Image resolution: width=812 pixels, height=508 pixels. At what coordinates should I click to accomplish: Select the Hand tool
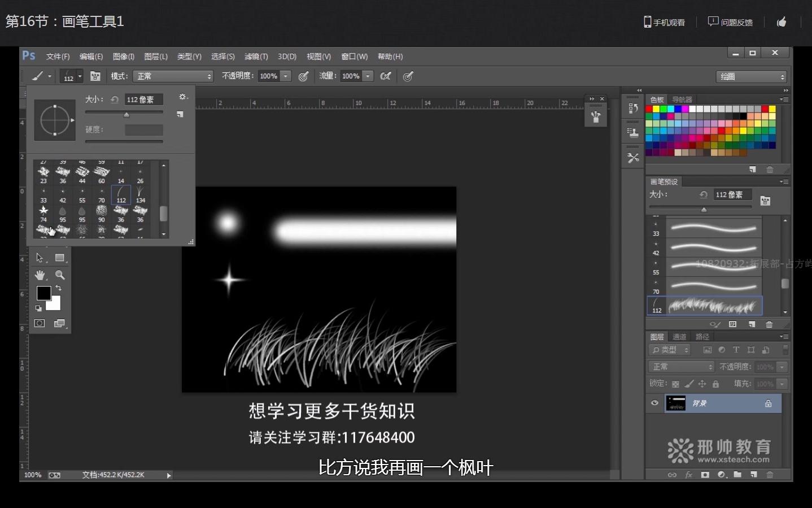pyautogui.click(x=40, y=275)
